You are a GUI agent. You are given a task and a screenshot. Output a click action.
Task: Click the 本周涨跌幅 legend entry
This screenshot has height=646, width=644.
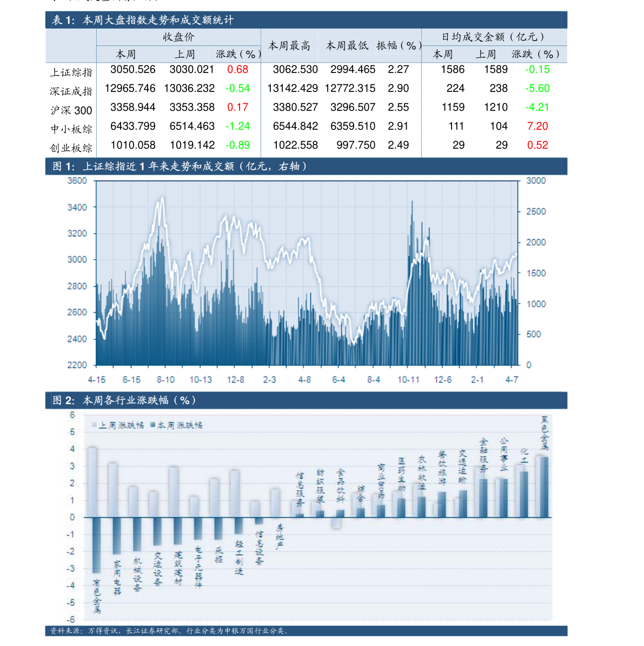coord(176,425)
